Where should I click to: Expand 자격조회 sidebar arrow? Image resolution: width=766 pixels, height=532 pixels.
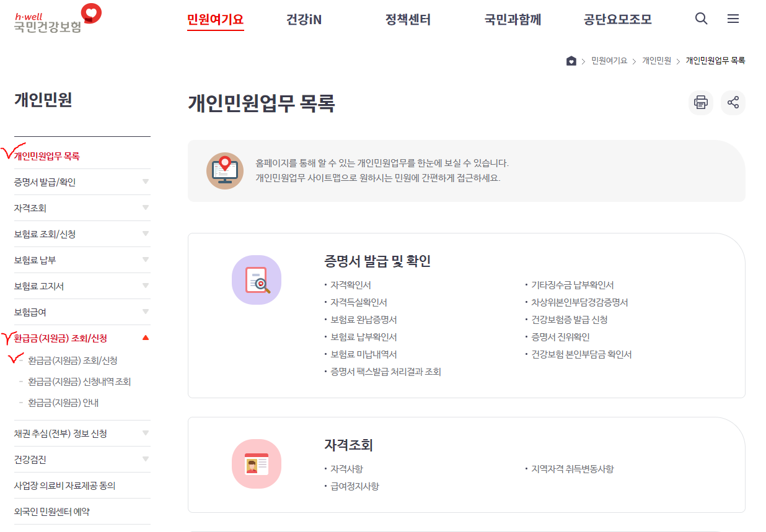146,208
